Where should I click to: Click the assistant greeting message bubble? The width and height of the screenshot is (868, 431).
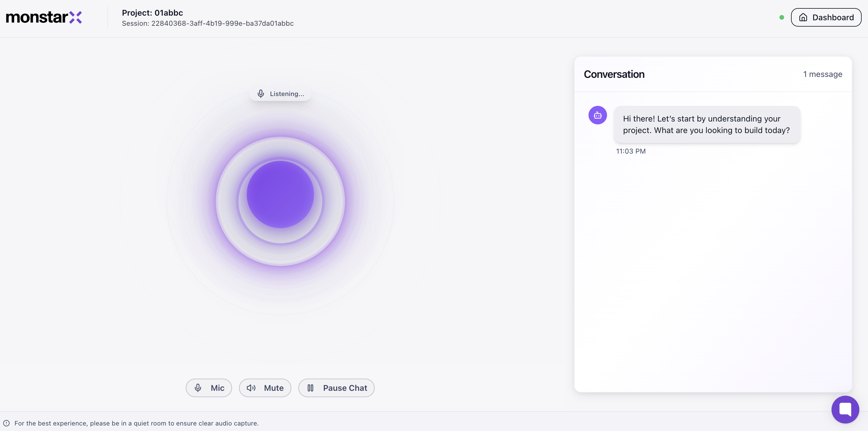click(706, 124)
